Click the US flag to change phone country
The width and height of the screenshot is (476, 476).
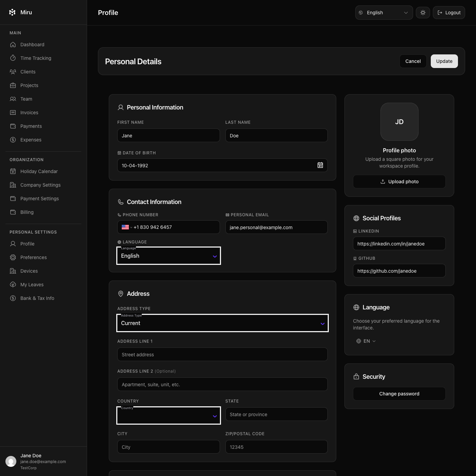[x=125, y=227]
